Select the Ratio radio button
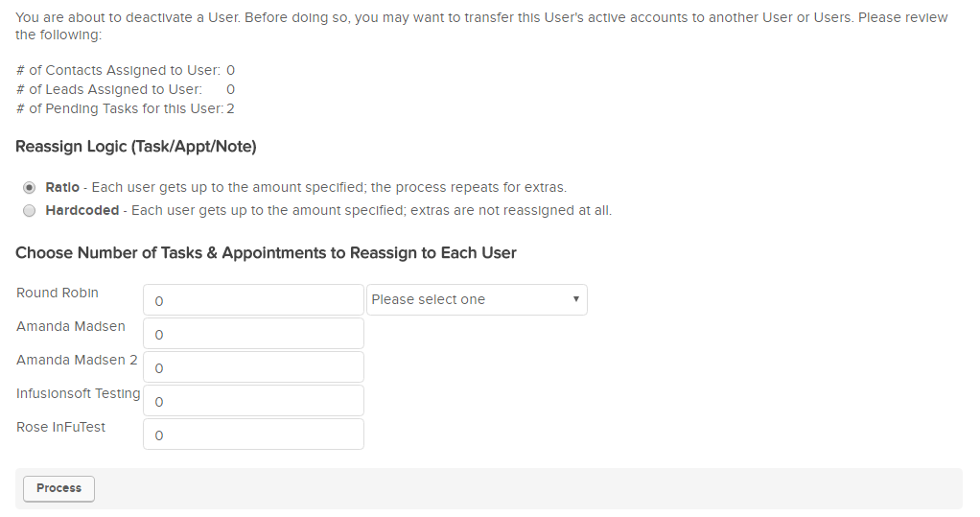The width and height of the screenshot is (980, 517). click(29, 187)
